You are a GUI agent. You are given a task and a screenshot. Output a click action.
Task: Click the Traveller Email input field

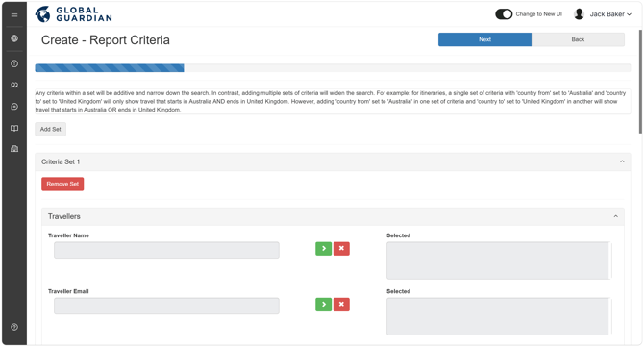(x=166, y=306)
